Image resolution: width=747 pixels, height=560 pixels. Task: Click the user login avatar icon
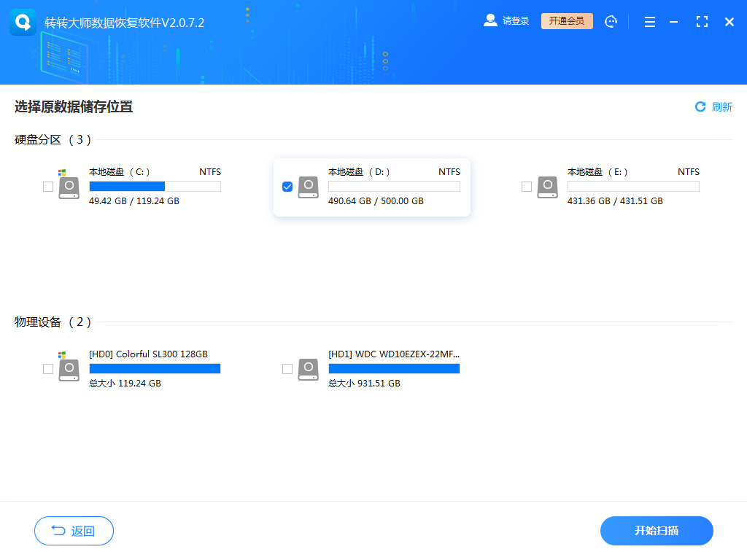point(489,20)
